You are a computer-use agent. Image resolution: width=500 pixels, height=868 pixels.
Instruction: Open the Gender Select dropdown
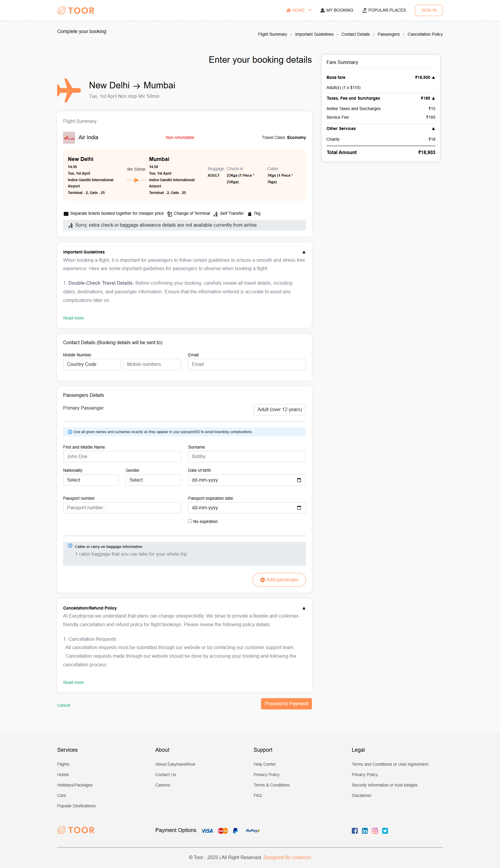coord(153,480)
